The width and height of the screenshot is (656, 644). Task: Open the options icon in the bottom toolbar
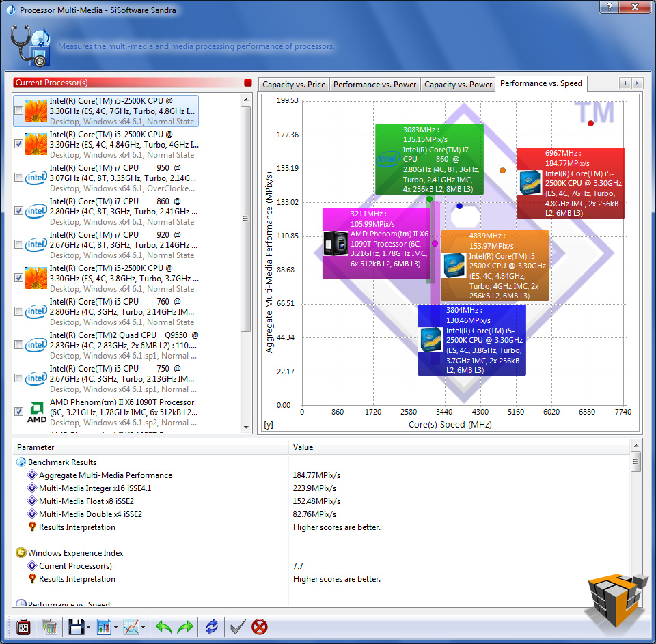(23, 627)
